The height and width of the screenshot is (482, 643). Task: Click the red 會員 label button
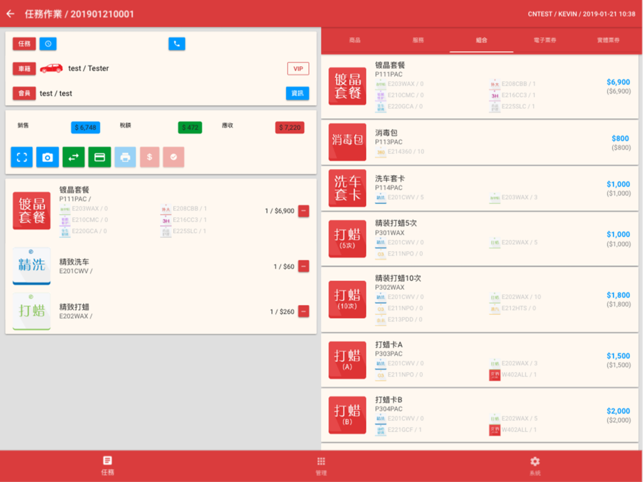point(24,94)
